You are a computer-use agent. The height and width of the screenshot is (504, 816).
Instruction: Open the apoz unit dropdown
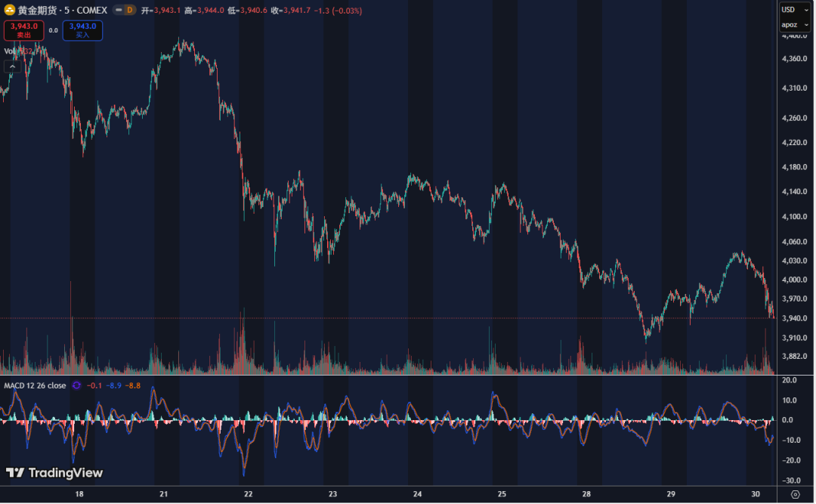795,24
